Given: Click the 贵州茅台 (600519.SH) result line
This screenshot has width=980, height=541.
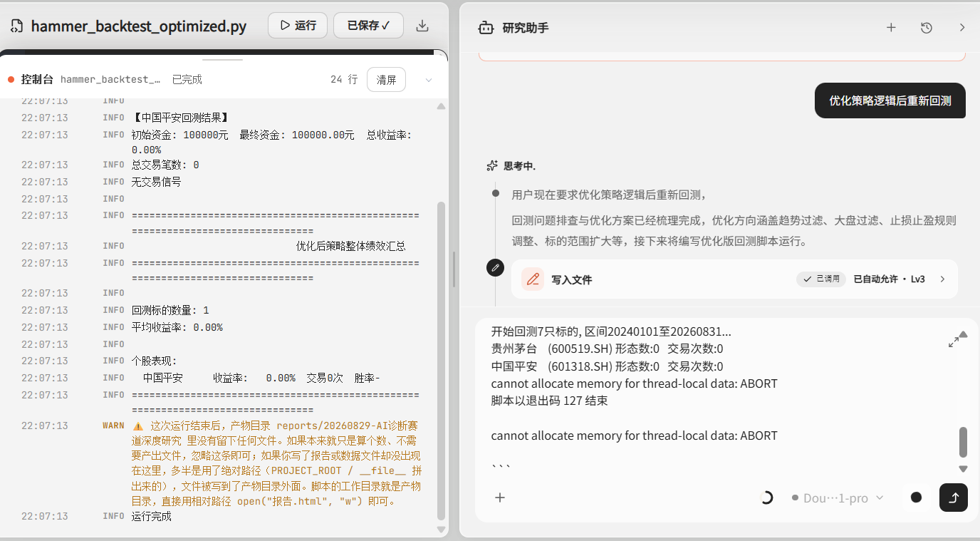Looking at the screenshot, I should tap(607, 349).
